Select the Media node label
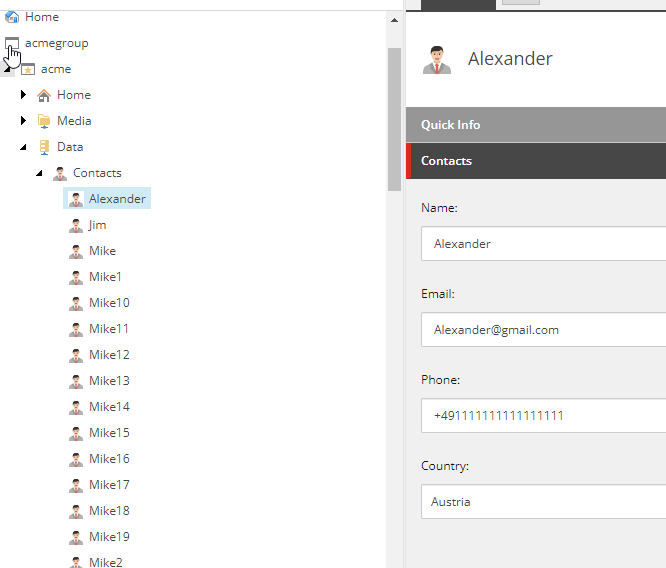Screen dimensions: 666x568 74,121
